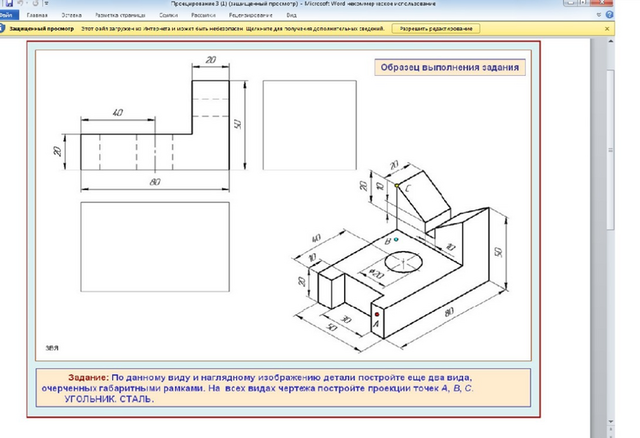Switch to the Главная ribbon tab

37,15
